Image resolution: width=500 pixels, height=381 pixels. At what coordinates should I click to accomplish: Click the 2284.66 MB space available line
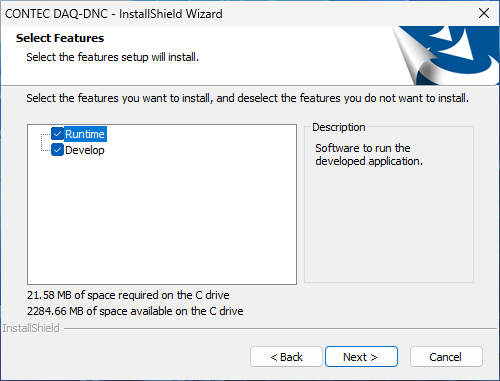click(x=135, y=311)
